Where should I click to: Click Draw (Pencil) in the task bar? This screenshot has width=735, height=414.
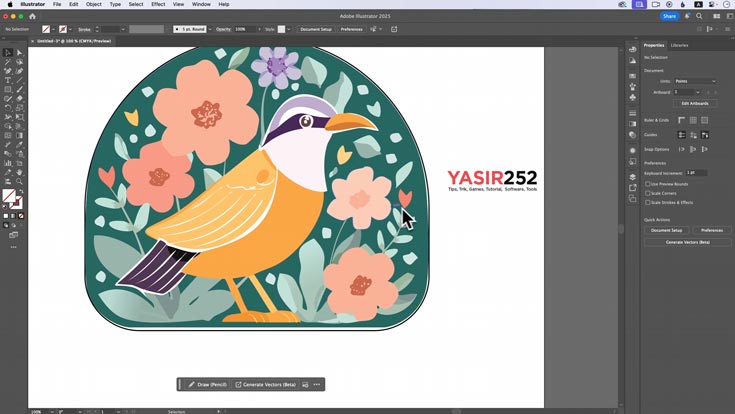(208, 384)
